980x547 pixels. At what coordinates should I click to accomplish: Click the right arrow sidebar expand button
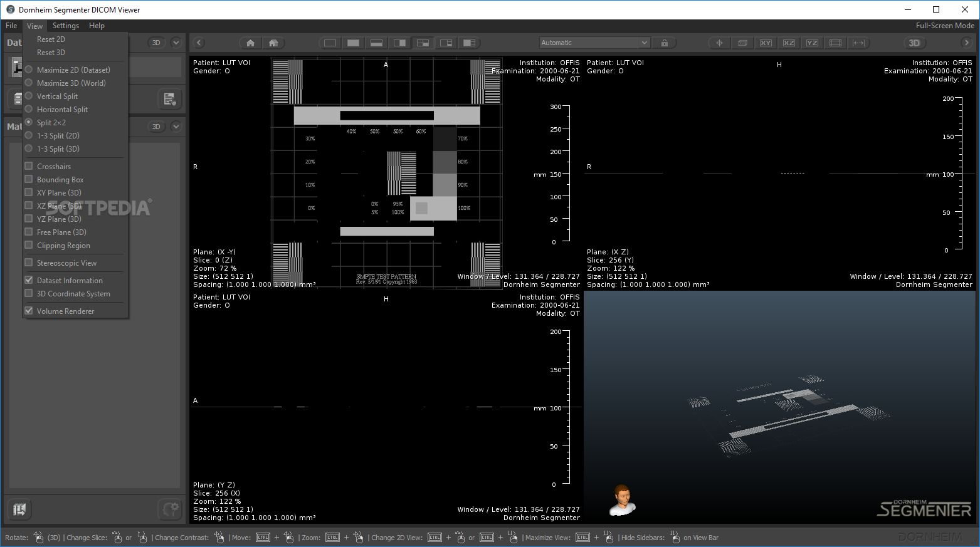(966, 43)
